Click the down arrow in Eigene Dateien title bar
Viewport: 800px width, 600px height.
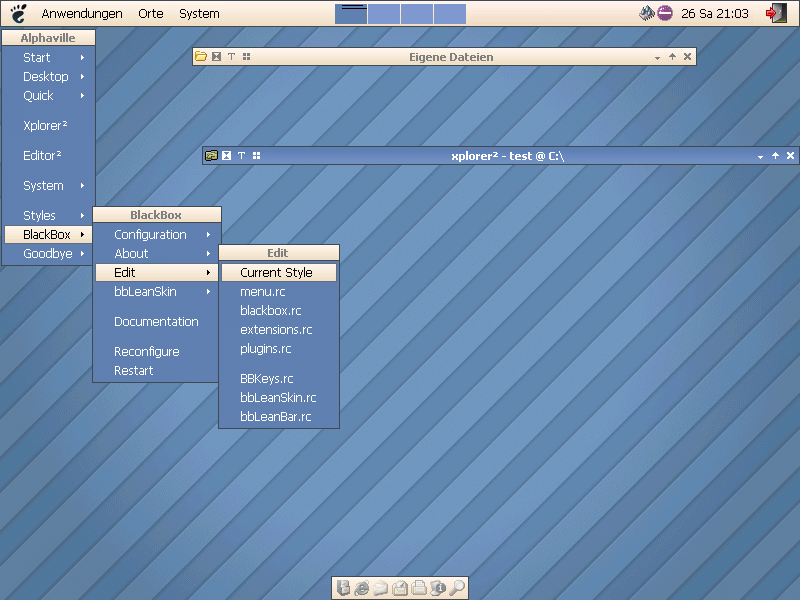657,58
